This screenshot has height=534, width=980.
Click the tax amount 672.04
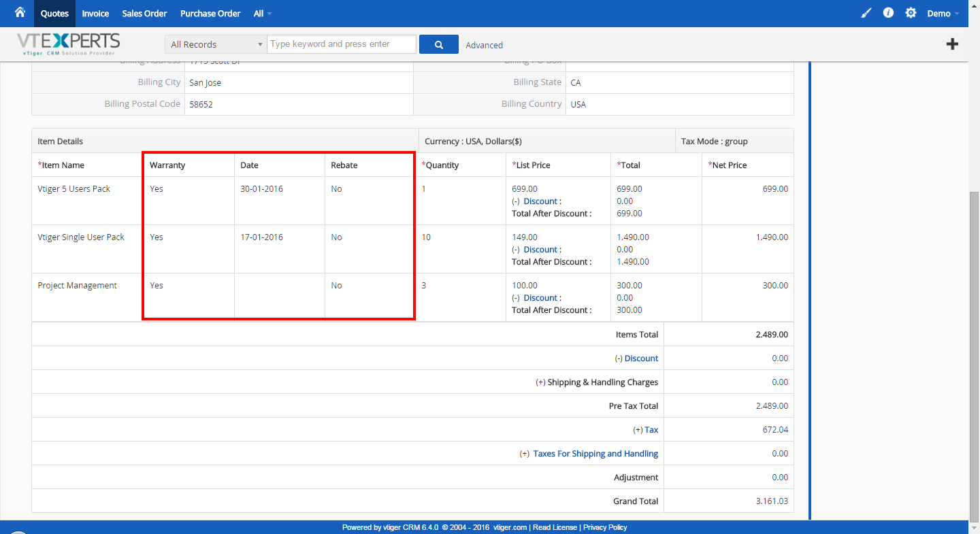coord(775,430)
